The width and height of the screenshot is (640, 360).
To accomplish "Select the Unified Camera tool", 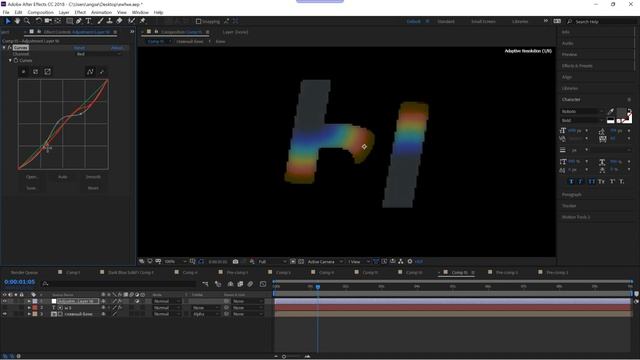I will coord(48,21).
